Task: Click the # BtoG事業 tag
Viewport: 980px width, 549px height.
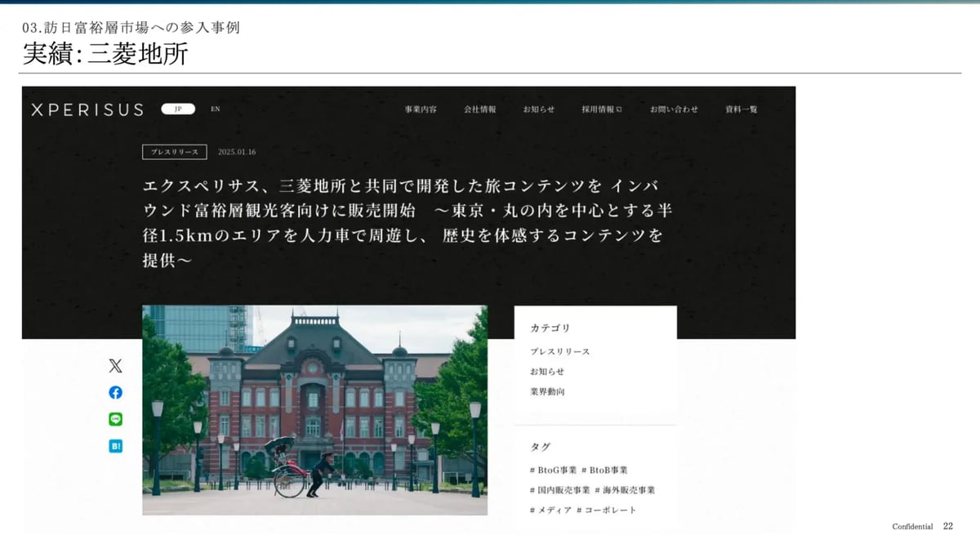Action: pyautogui.click(x=553, y=470)
